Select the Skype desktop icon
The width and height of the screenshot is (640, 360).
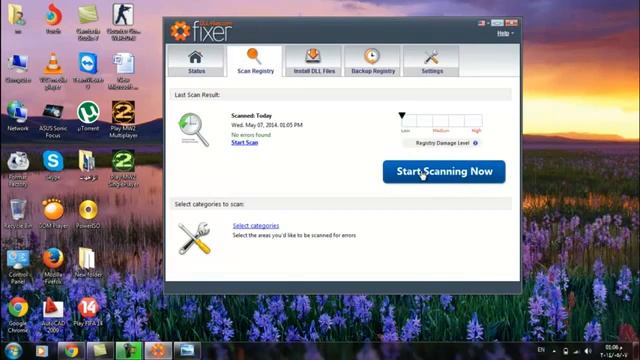click(x=53, y=165)
